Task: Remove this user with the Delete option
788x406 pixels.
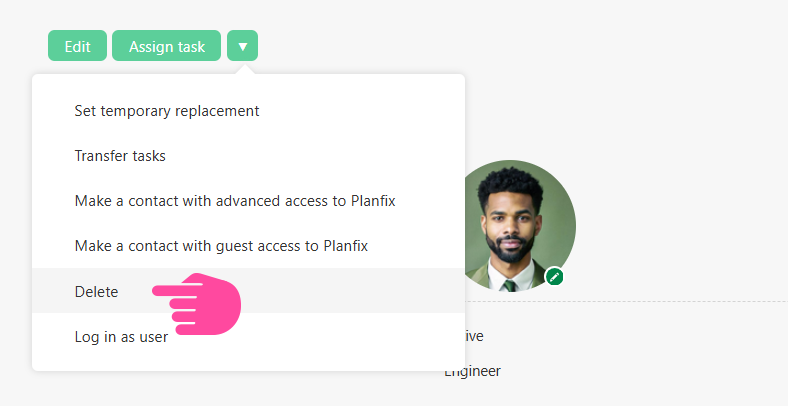Action: (x=96, y=291)
